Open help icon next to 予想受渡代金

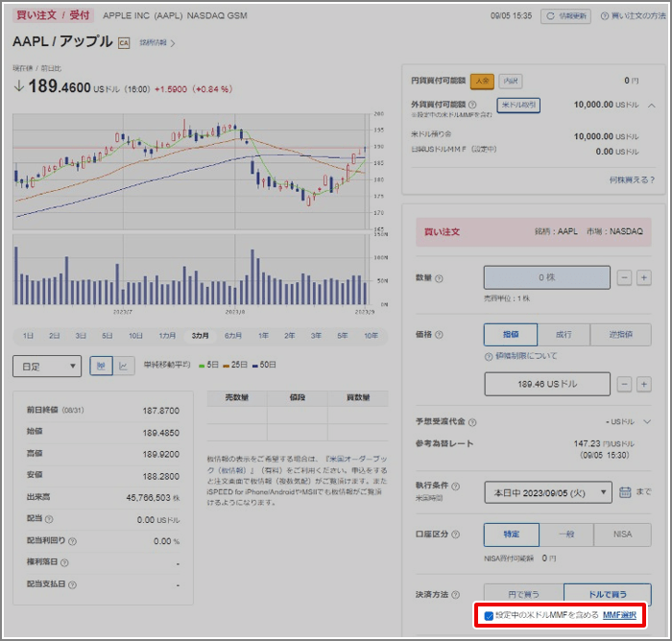click(472, 422)
